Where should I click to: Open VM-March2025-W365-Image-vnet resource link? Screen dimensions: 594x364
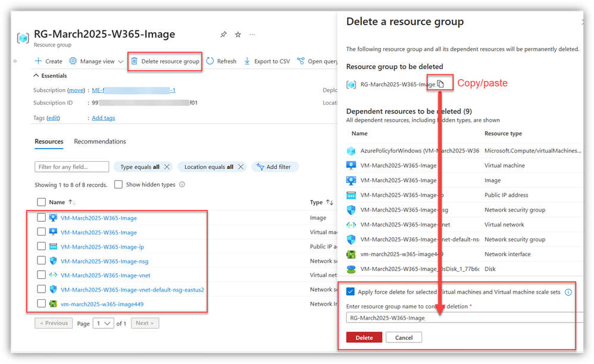[105, 275]
